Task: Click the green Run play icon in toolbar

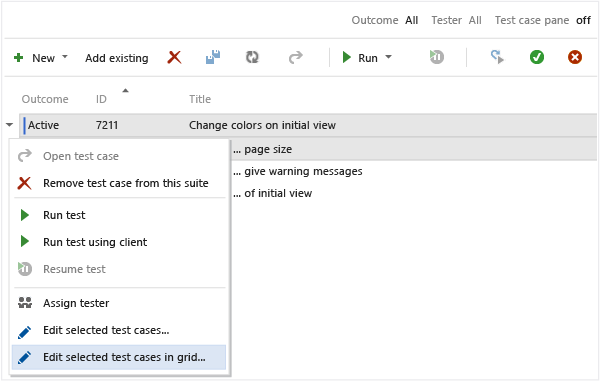Action: coord(347,57)
